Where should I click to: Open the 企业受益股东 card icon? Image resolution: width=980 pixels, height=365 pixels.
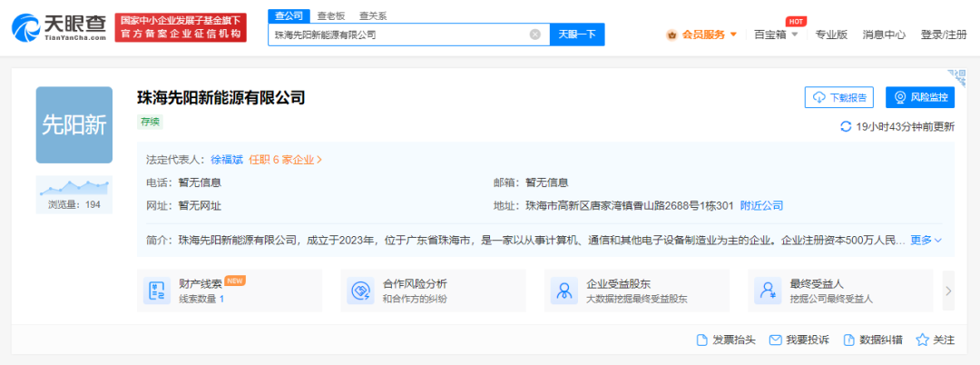(564, 291)
